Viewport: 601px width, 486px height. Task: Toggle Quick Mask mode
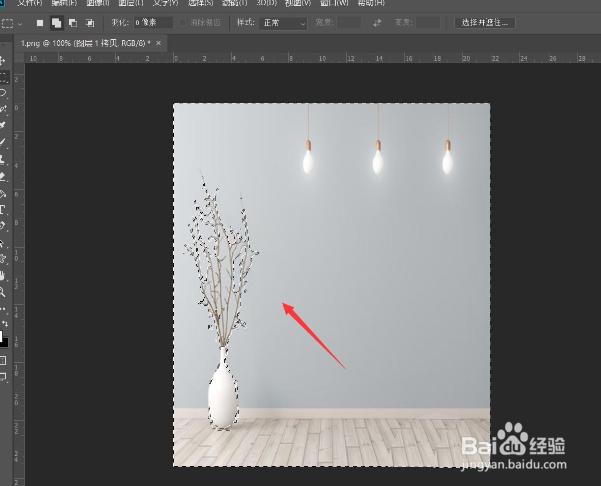coord(3,360)
